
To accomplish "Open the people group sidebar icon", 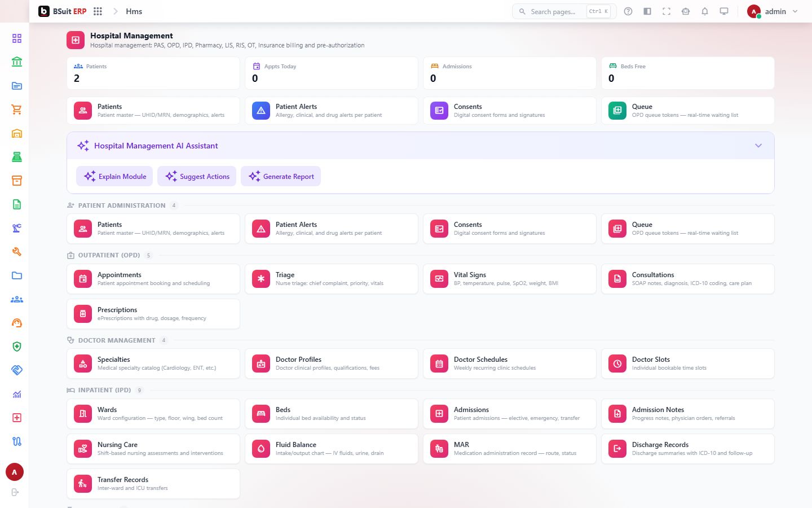I will [17, 299].
